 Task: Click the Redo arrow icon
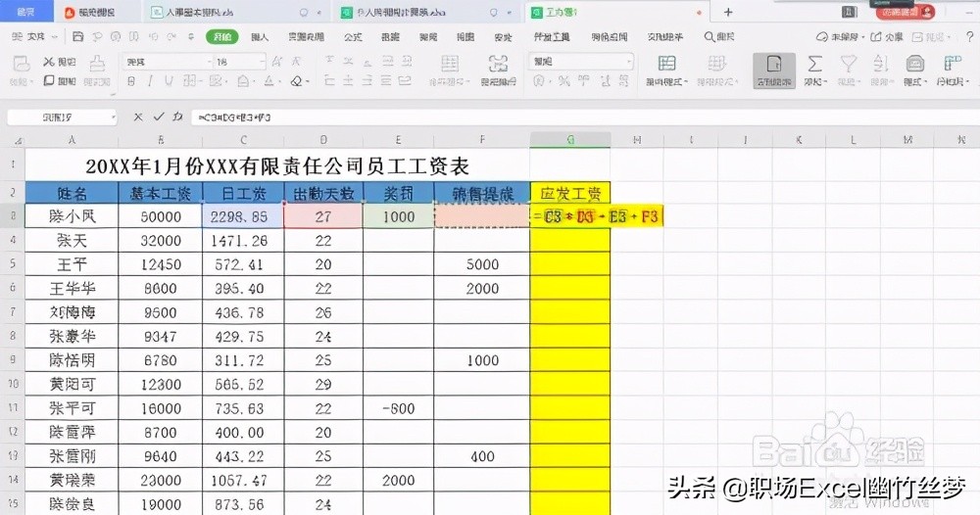(171, 37)
